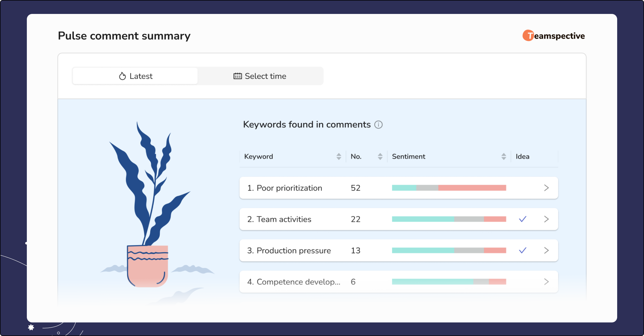
Task: Switch to the Latest tab
Action: 135,76
